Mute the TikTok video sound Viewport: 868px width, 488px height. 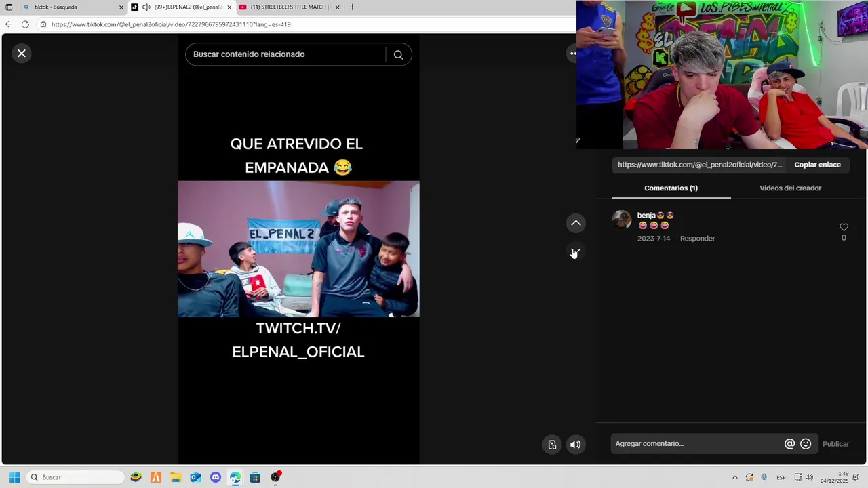pos(575,445)
